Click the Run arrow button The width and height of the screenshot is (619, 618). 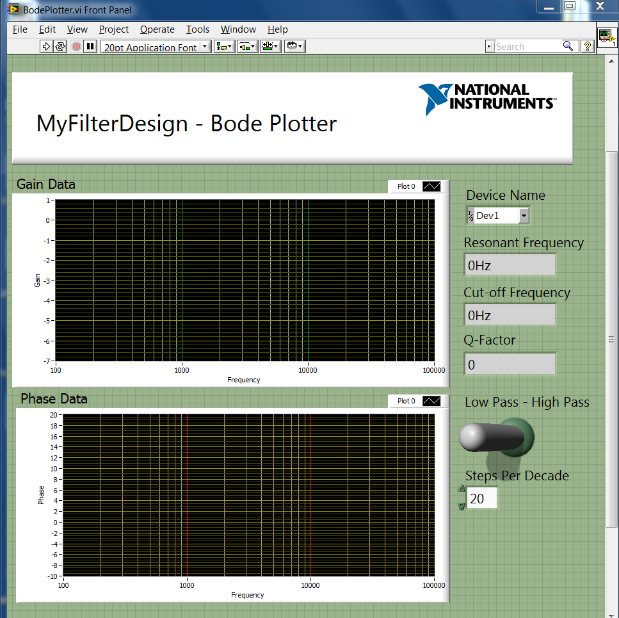[x=46, y=46]
